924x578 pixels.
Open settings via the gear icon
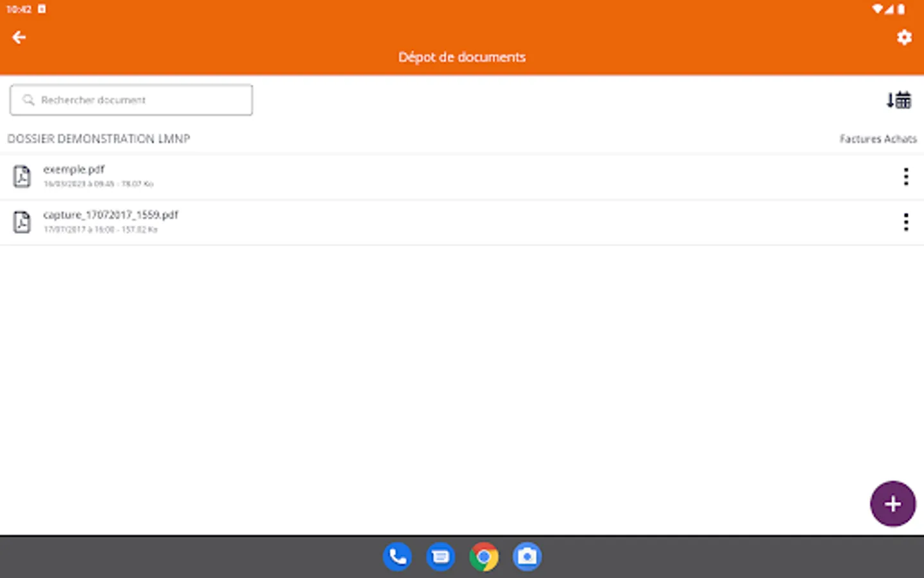pyautogui.click(x=904, y=37)
